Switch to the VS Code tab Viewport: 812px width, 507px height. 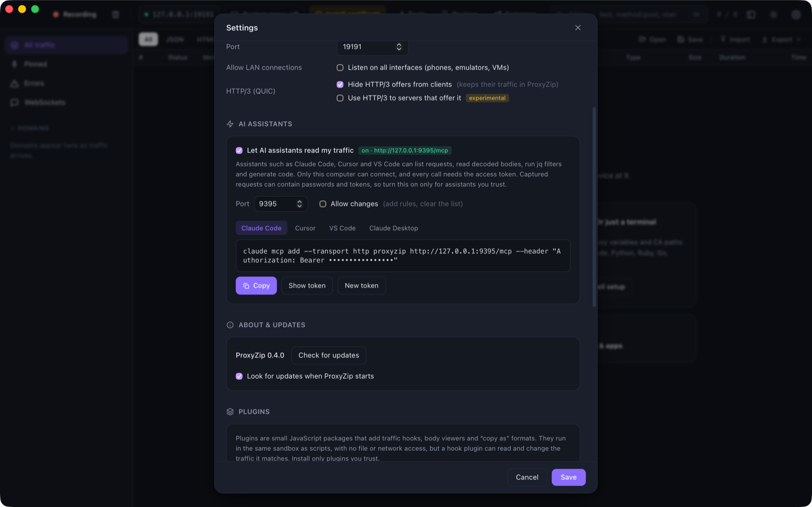point(342,228)
